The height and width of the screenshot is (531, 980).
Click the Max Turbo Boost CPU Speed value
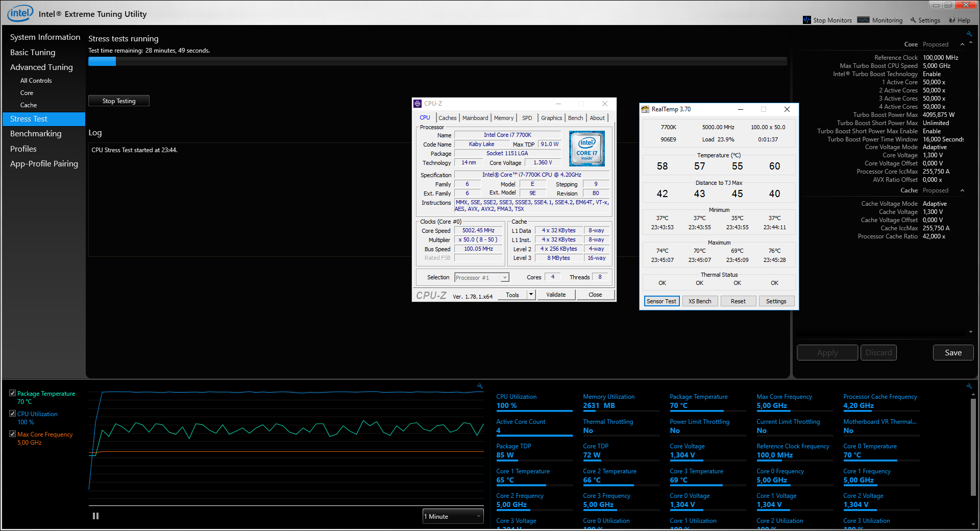point(937,66)
